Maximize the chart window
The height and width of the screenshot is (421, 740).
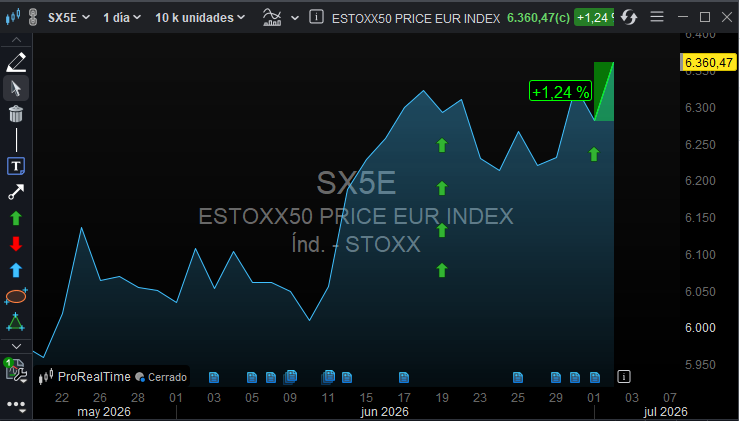[705, 17]
